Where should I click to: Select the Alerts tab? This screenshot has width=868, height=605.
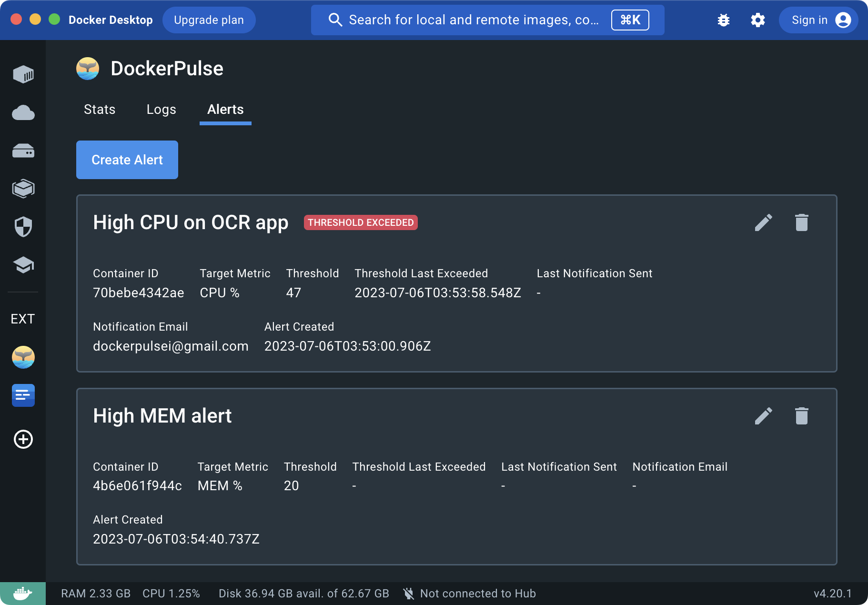click(x=225, y=110)
